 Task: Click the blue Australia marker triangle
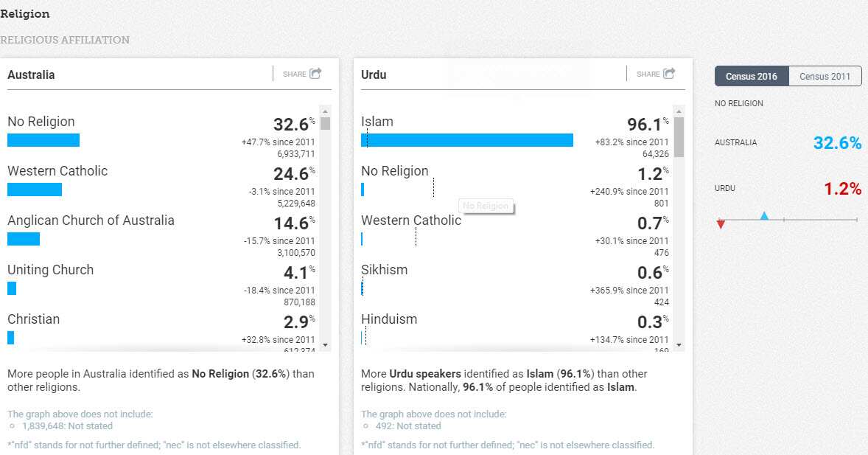coord(764,215)
